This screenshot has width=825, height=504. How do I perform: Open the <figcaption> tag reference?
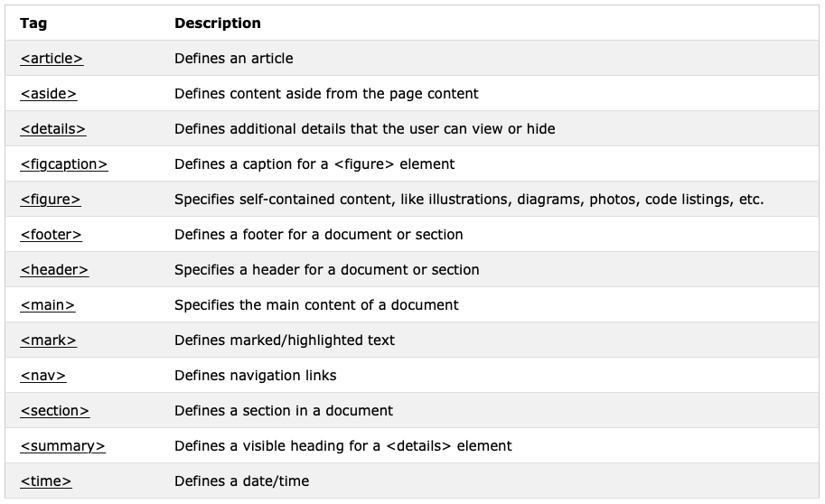[63, 164]
